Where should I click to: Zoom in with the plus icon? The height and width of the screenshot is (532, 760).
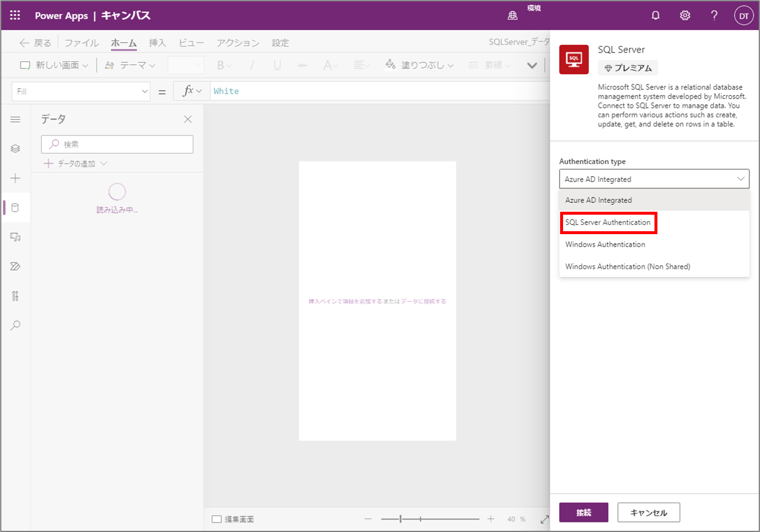click(491, 519)
